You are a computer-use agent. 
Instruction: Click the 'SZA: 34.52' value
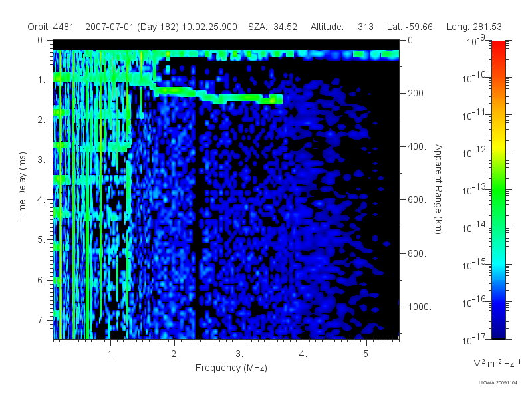click(x=273, y=27)
